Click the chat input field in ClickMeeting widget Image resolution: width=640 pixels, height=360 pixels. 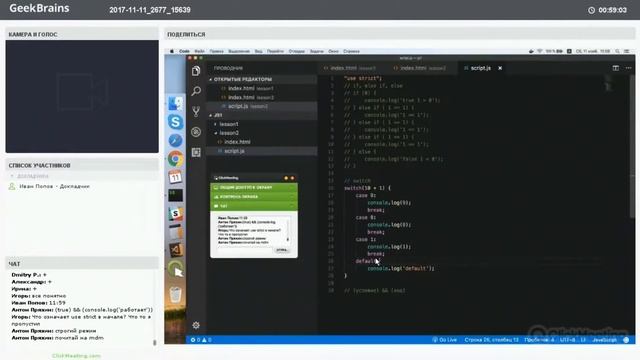point(244,250)
